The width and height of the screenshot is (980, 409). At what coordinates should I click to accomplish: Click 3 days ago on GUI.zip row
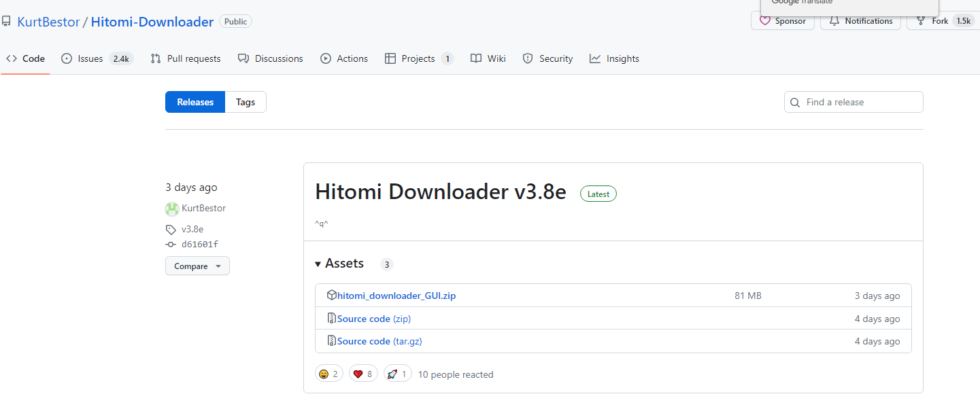click(877, 296)
